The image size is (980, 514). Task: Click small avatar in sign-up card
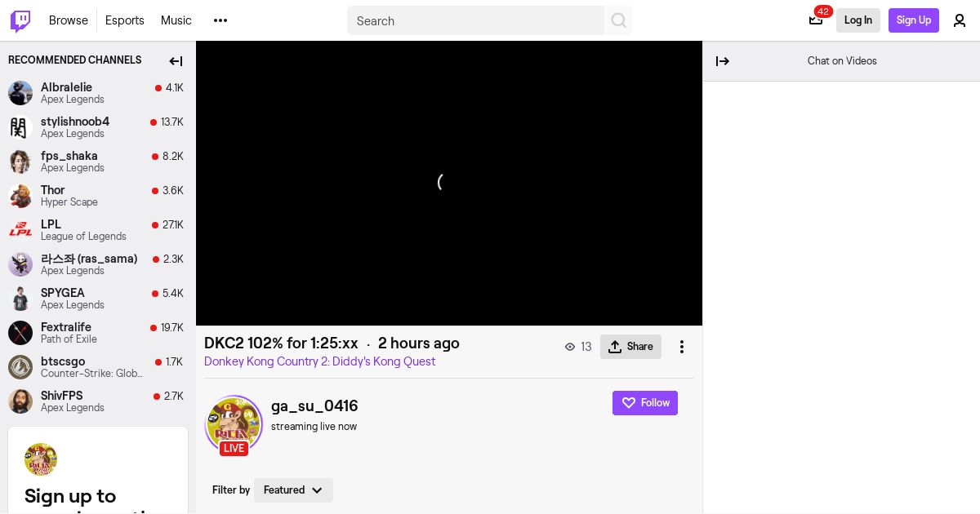point(41,459)
